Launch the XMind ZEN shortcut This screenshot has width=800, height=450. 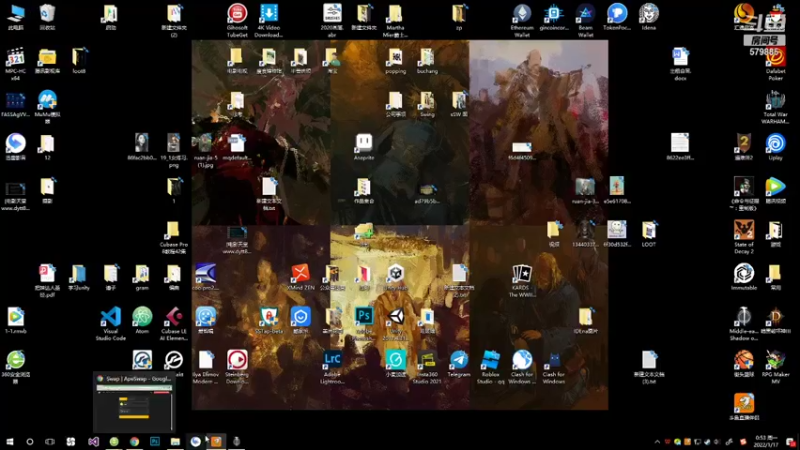coord(301,277)
